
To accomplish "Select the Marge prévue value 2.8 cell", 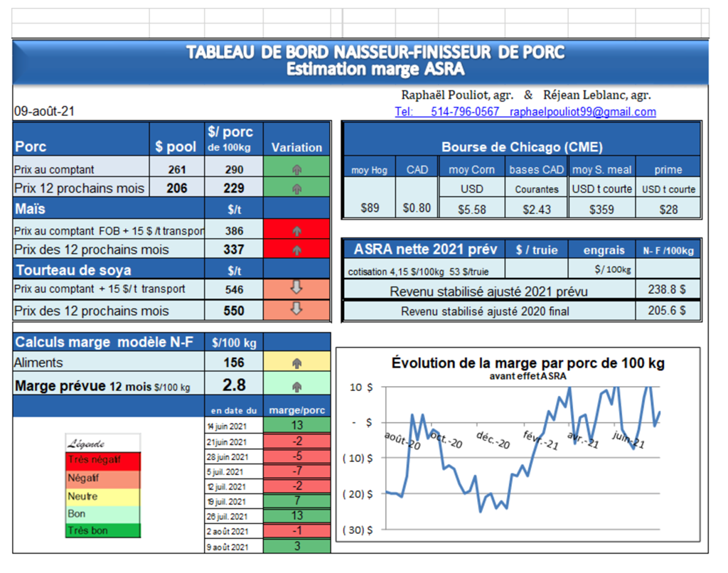I will pos(234,385).
